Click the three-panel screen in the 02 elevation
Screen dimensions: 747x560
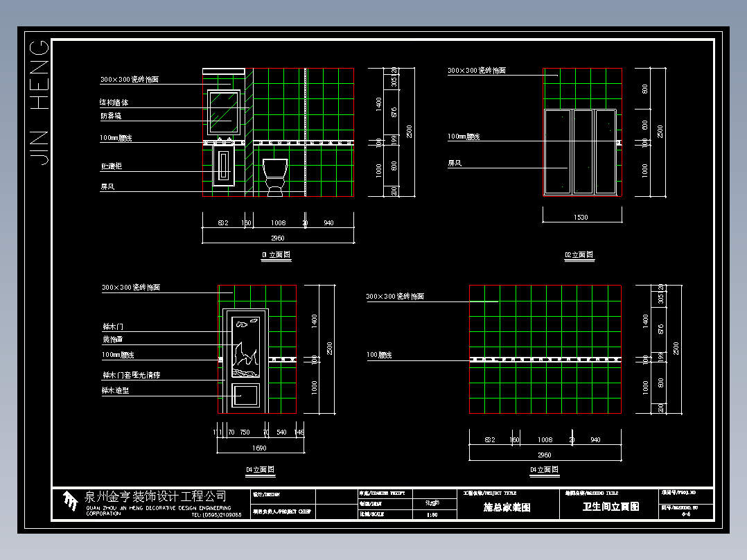(x=580, y=152)
